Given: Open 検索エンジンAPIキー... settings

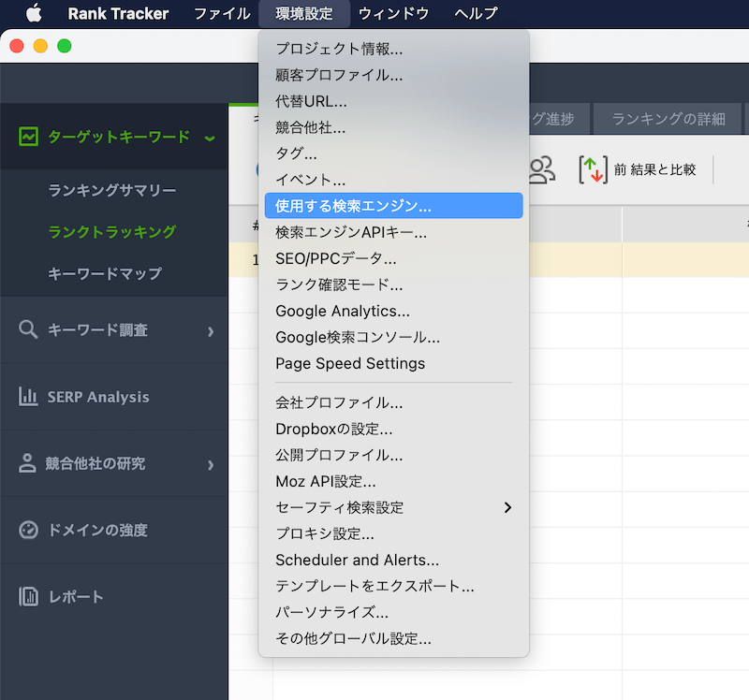Looking at the screenshot, I should pyautogui.click(x=393, y=232).
